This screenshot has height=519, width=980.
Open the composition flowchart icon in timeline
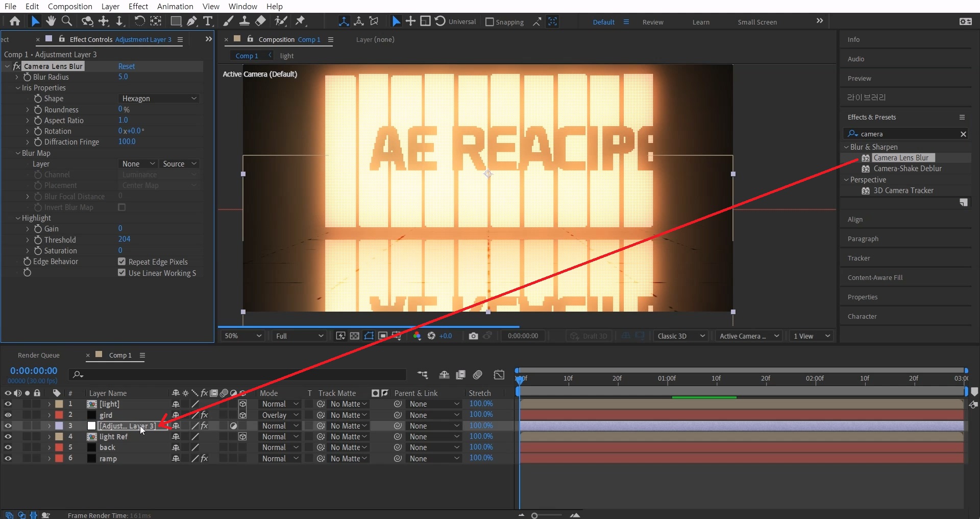click(423, 375)
